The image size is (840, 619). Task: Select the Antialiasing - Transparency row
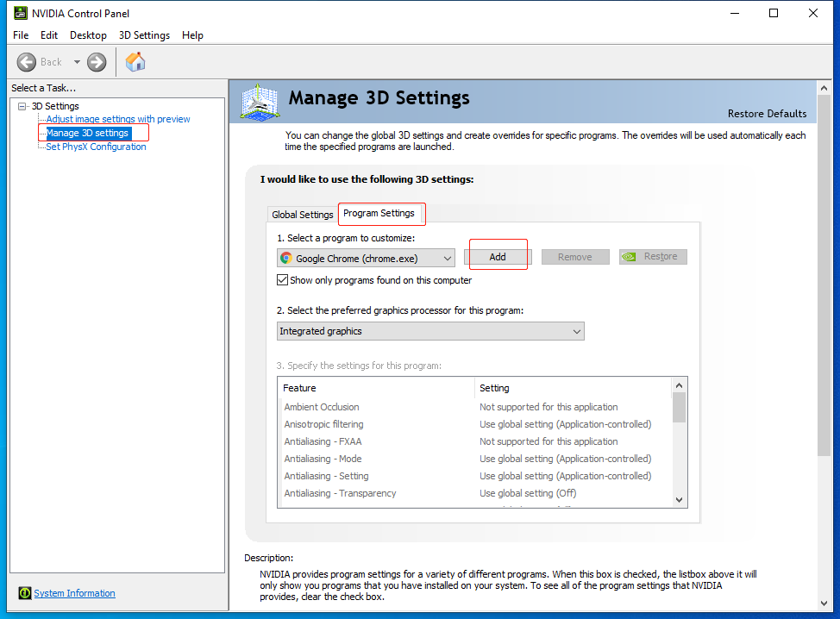click(474, 492)
